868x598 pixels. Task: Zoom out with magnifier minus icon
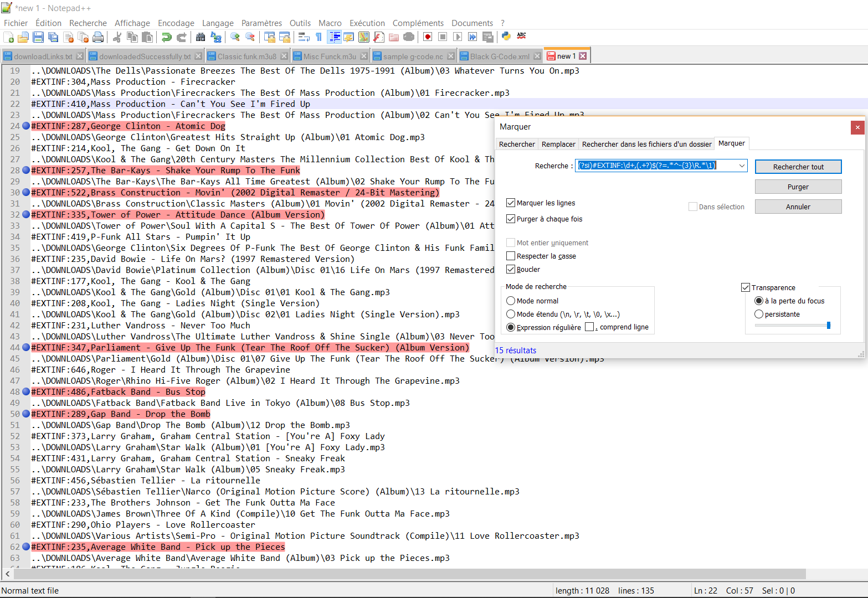coord(250,37)
